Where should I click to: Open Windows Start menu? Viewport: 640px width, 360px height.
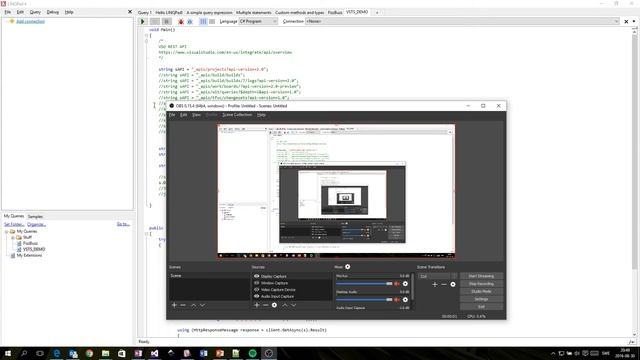click(x=8, y=353)
